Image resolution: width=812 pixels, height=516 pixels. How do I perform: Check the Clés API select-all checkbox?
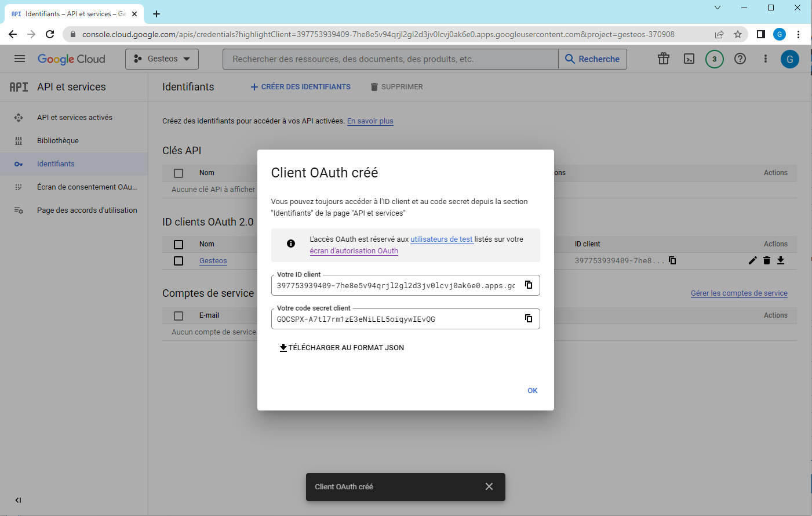tap(179, 173)
